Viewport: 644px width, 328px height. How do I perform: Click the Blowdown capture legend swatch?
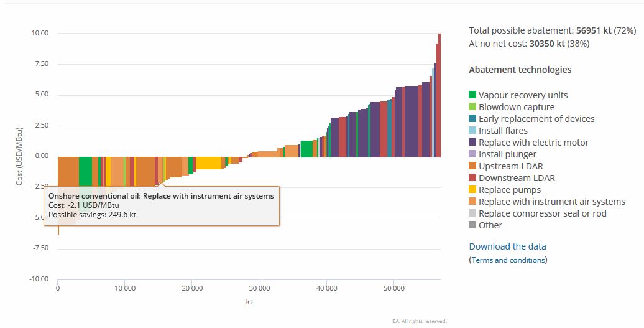(472, 107)
